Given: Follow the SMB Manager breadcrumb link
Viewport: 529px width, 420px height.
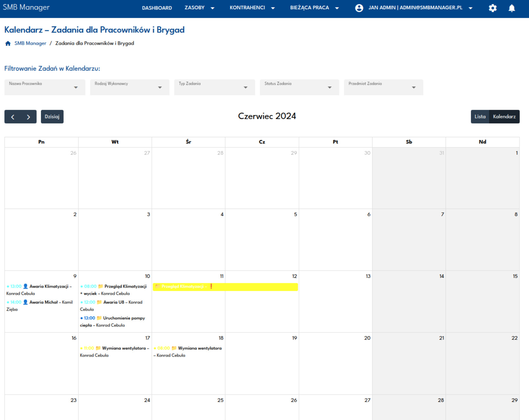Looking at the screenshot, I should (30, 43).
